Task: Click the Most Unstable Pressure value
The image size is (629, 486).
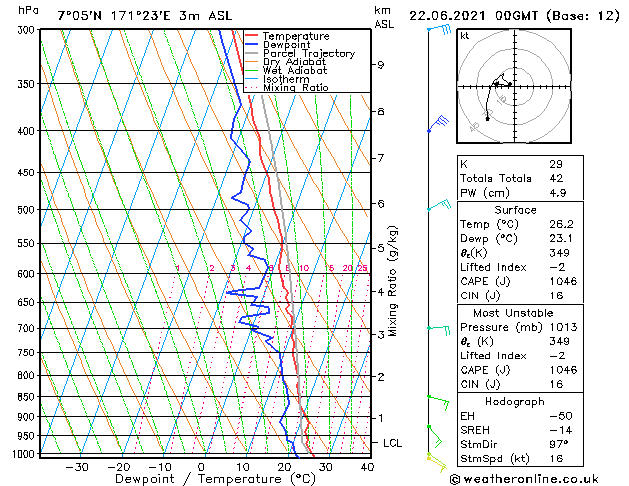Action: coord(563,327)
